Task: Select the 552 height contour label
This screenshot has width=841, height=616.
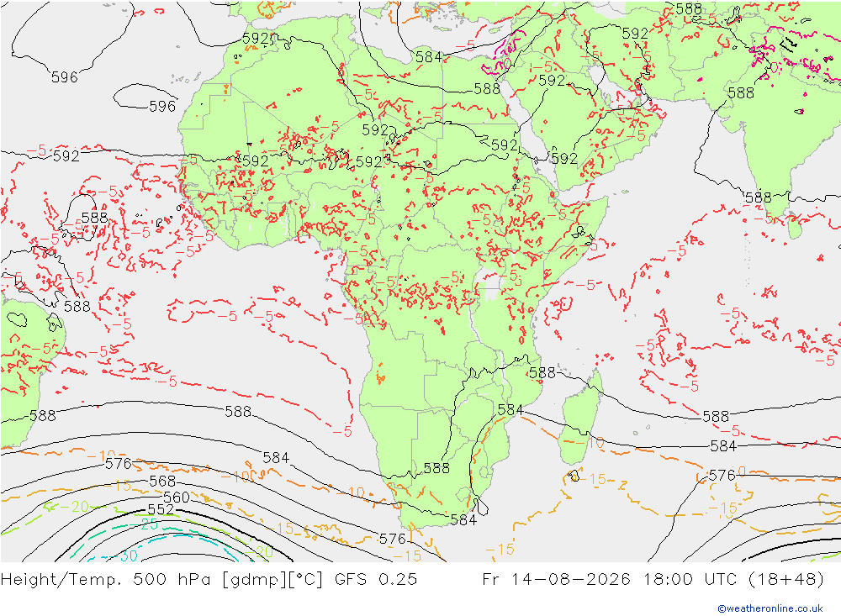Action: tap(161, 508)
